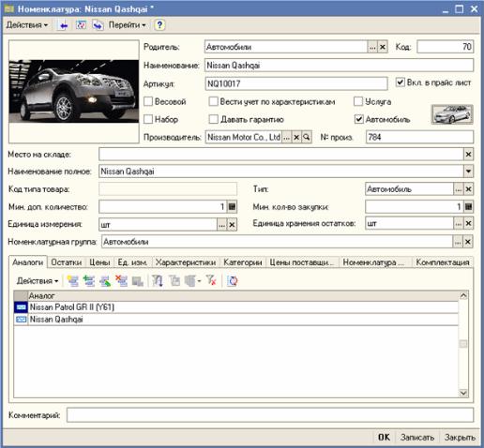Open the top Действия dropdown menu
This screenshot has width=484, height=448.
pos(27,25)
